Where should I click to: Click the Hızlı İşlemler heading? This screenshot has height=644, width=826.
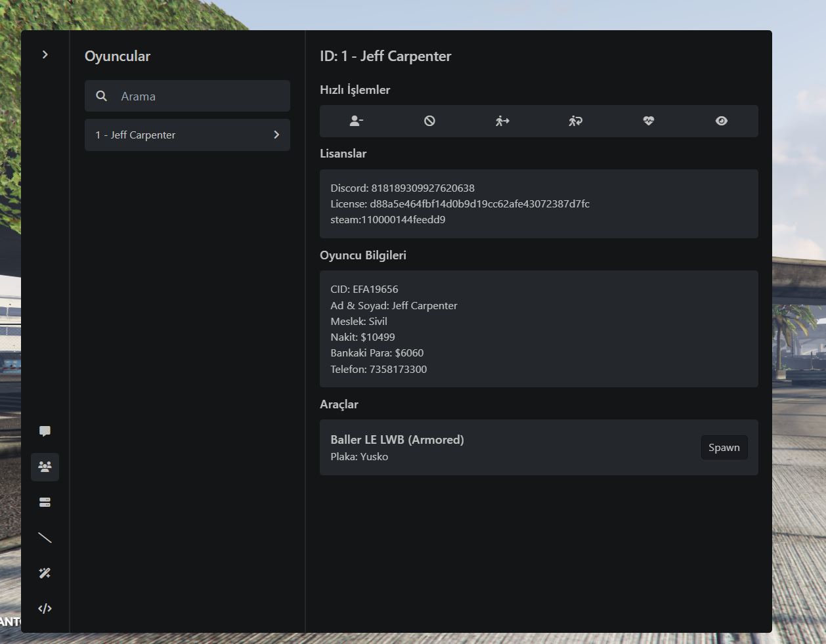tap(355, 90)
